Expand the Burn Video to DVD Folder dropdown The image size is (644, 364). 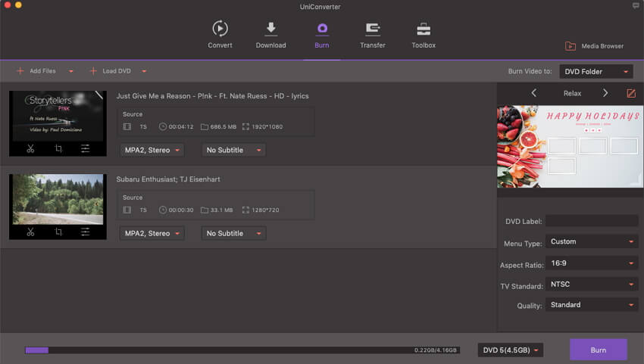click(596, 72)
